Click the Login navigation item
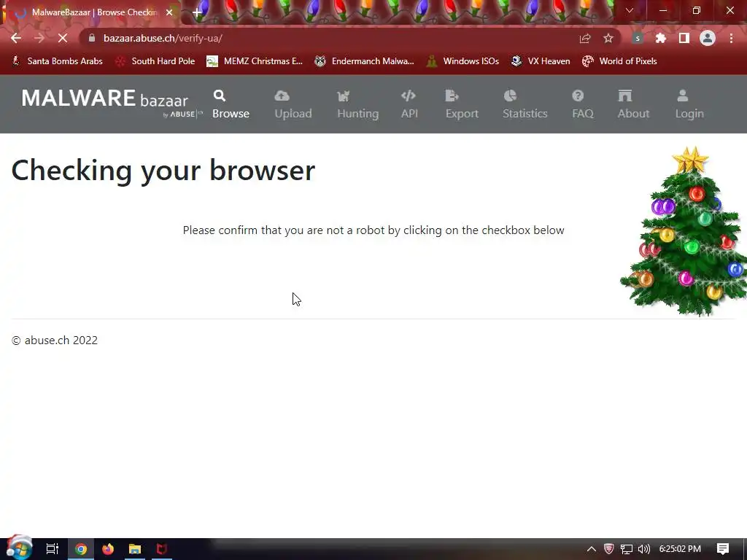This screenshot has width=747, height=560. pos(689,104)
